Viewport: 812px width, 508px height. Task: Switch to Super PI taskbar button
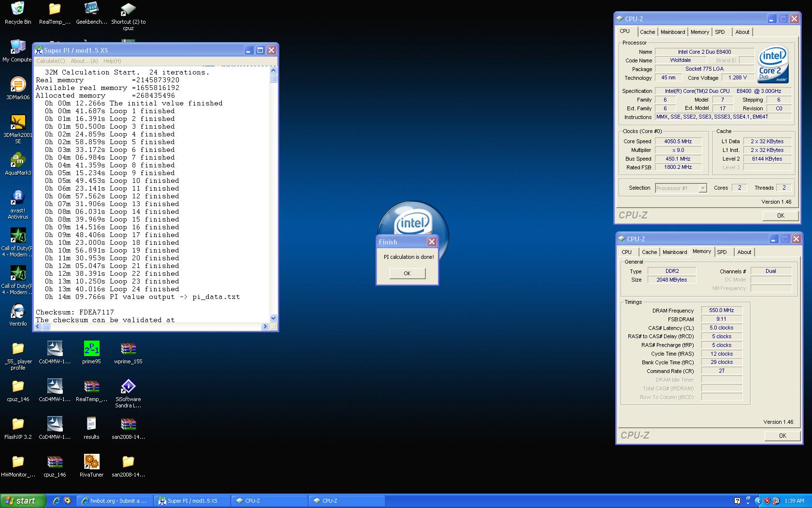(192, 501)
